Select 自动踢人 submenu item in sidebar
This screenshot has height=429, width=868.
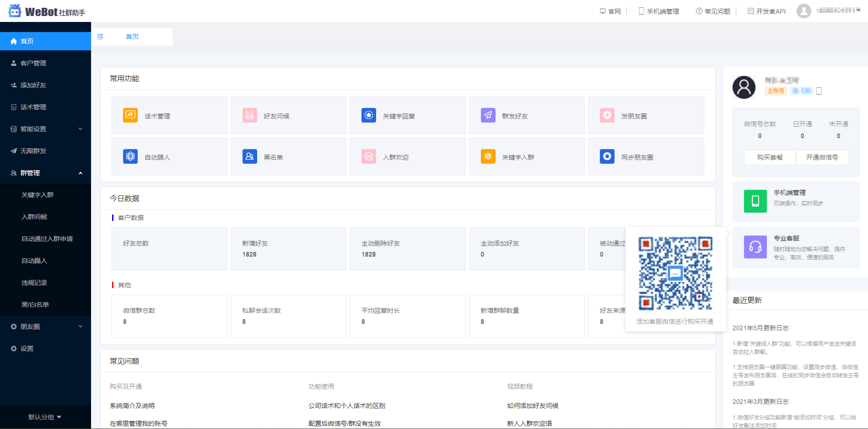tap(45, 261)
